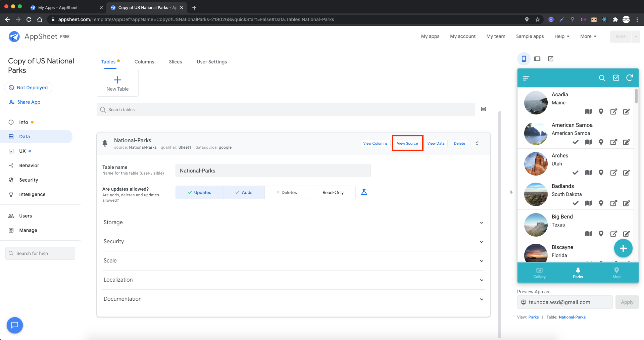Viewport: 644px width, 340px height.
Task: Expand the Security section in table settings
Action: [293, 242]
